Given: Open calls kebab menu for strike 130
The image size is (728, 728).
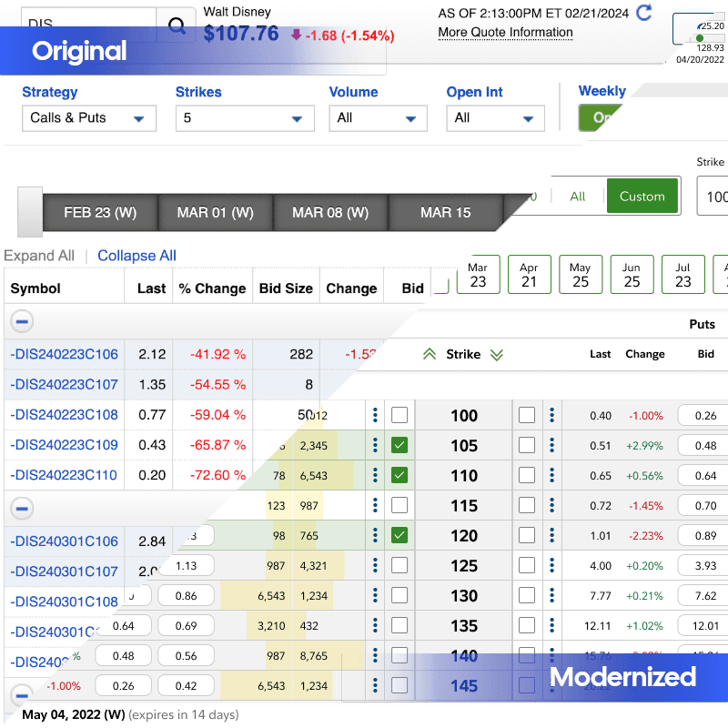Looking at the screenshot, I should click(375, 595).
